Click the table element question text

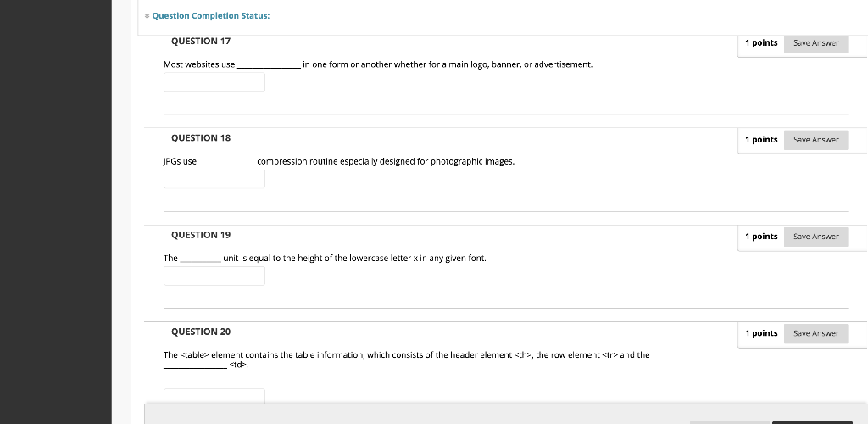406,355
